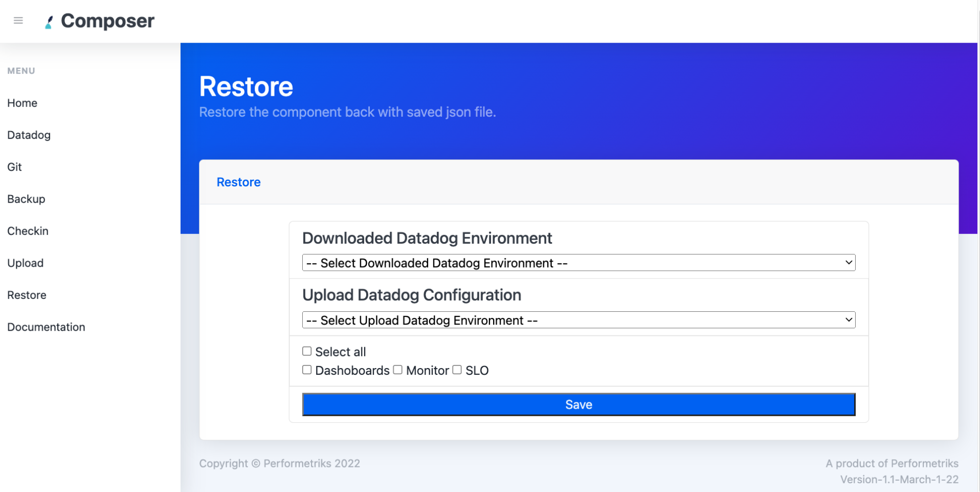Expand the Upload Datadog Environment selector
980x492 pixels.
[x=578, y=319]
